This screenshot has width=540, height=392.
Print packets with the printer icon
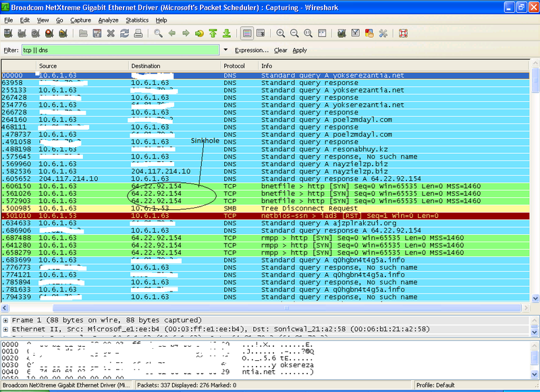point(138,33)
